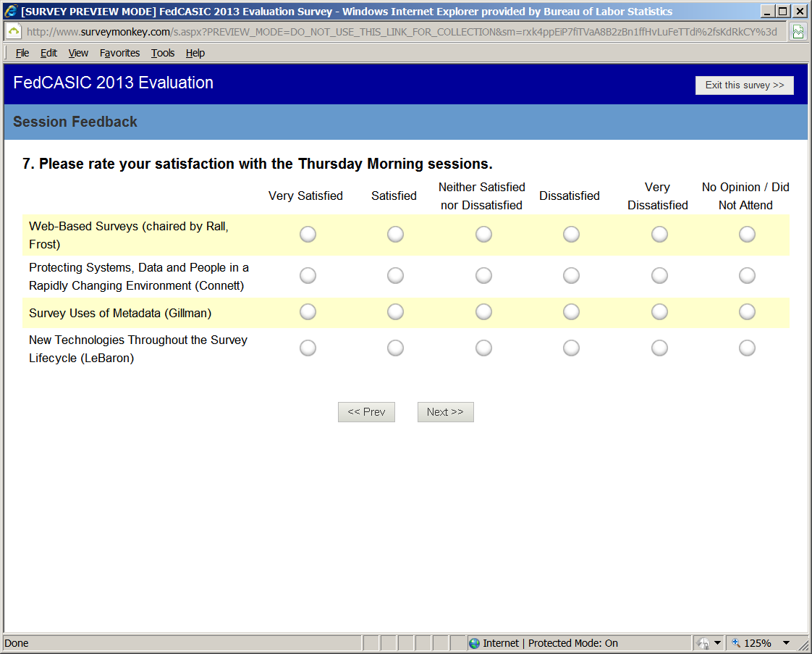Click the Session Feedback heading
This screenshot has width=812, height=654.
(75, 122)
